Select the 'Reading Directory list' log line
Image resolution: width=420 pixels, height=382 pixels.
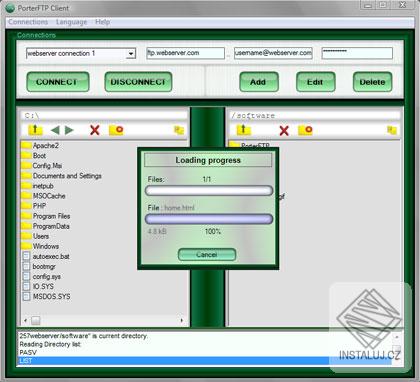pyautogui.click(x=205, y=344)
